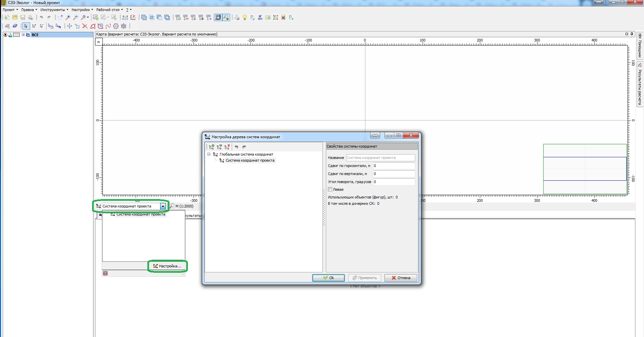Click the Отмена button
This screenshot has width=644, height=337.
[x=401, y=278]
